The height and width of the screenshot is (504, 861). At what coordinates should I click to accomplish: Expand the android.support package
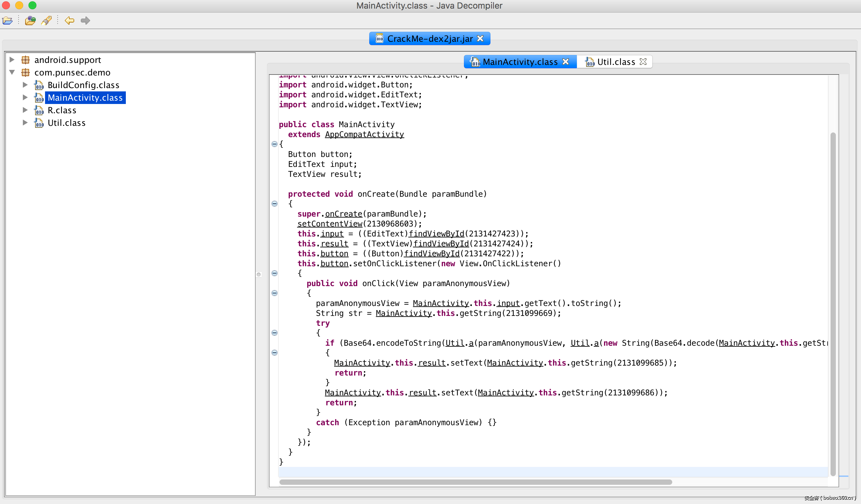pyautogui.click(x=12, y=60)
